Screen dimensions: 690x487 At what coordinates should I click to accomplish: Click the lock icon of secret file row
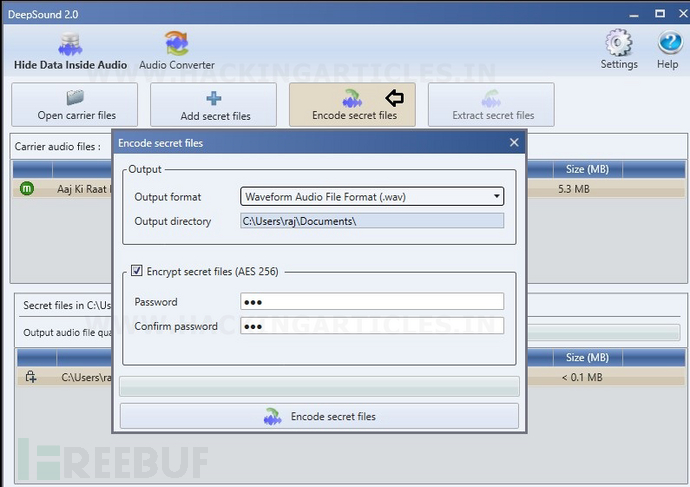[x=31, y=377]
